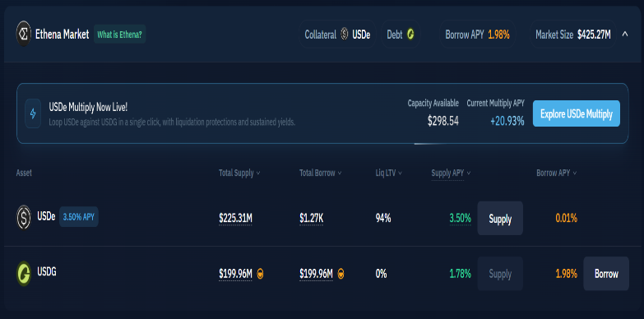Click the USDe collateral coin icon

[344, 35]
